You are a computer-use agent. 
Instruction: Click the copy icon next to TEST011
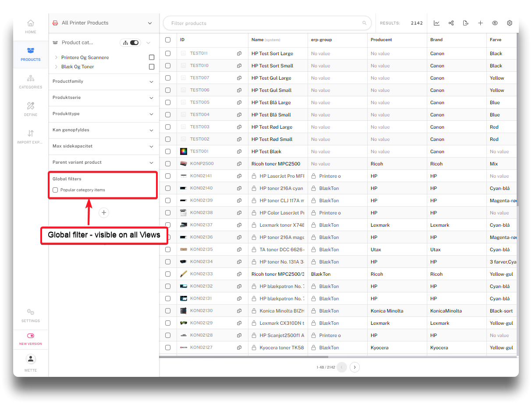pyautogui.click(x=239, y=53)
